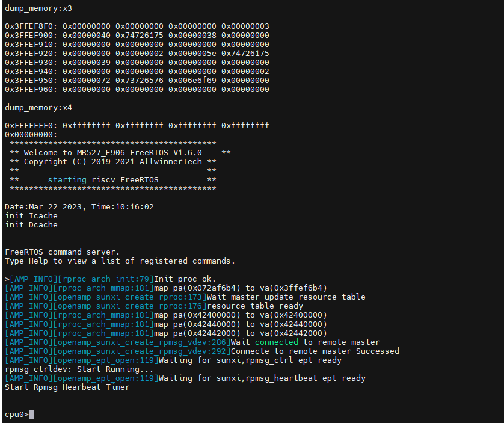
Task: Click the cursor after the cpu0> prompt
Action: coord(31,415)
